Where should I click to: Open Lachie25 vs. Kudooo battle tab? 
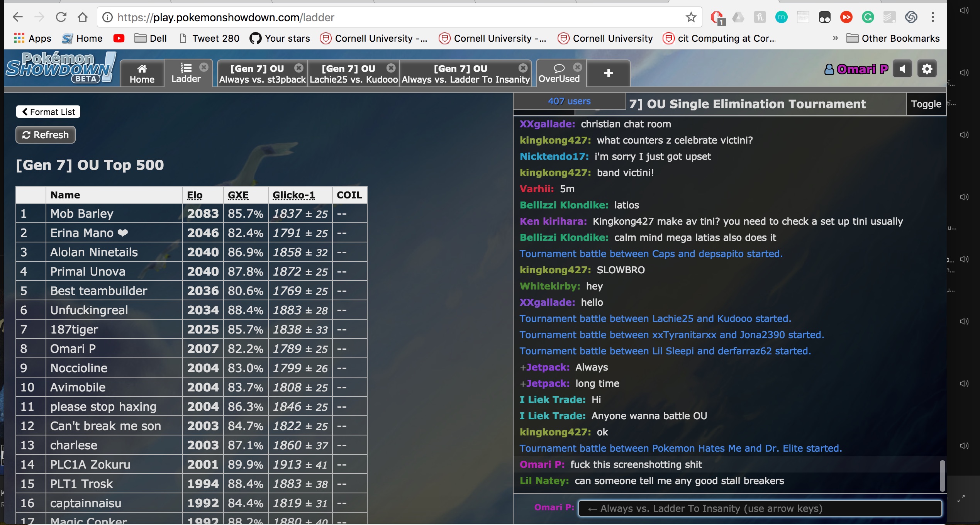(353, 73)
